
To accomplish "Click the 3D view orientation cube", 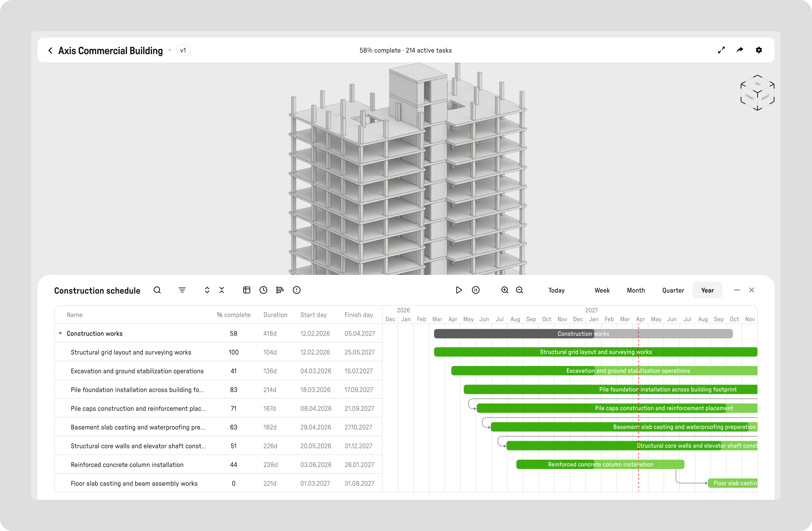I will click(x=758, y=93).
